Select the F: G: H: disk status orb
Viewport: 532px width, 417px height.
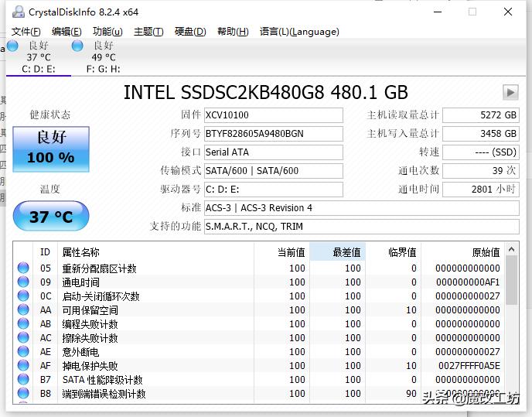[77, 46]
